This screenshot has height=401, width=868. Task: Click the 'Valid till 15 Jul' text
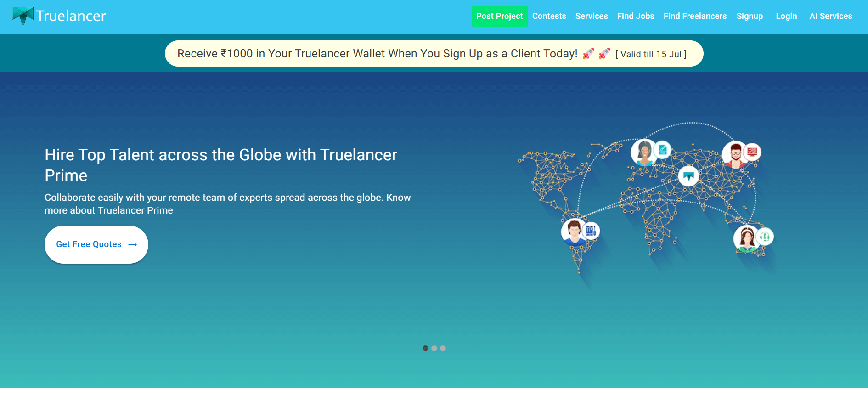click(651, 54)
